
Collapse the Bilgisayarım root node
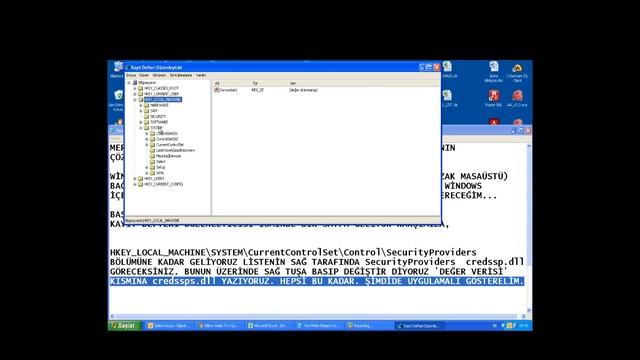[x=129, y=83]
